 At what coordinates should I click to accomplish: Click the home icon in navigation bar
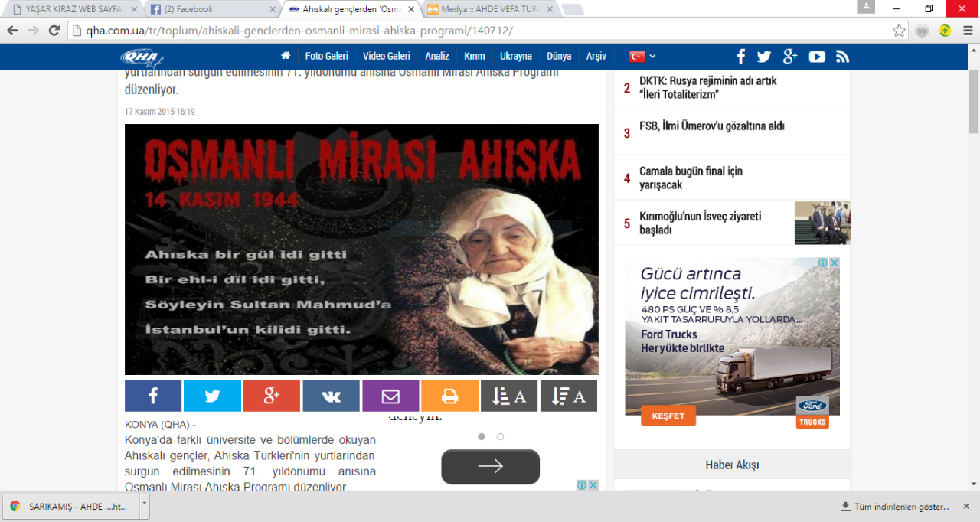(286, 56)
